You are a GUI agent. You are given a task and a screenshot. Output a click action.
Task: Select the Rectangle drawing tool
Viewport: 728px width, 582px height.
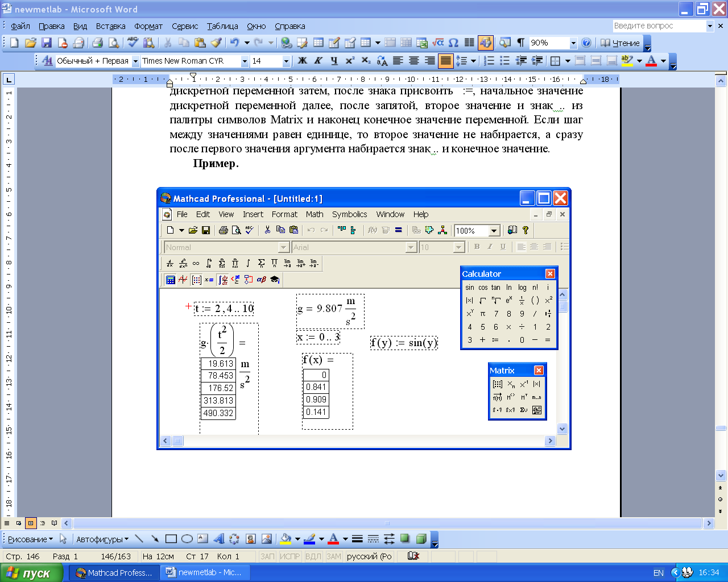[171, 539]
